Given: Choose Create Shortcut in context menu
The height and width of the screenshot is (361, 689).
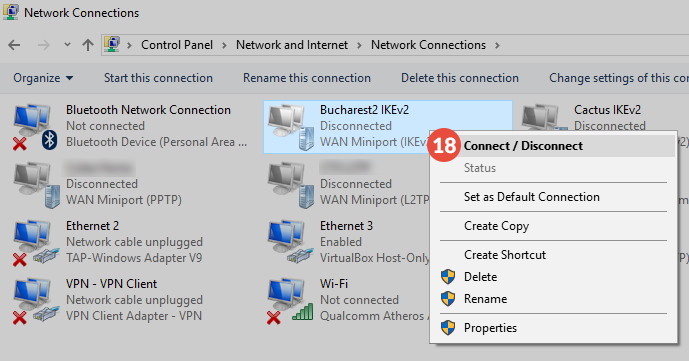Looking at the screenshot, I should (554, 255).
